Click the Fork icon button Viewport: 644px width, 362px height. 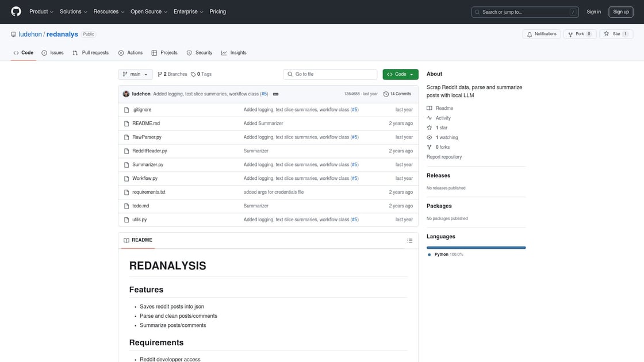(570, 34)
